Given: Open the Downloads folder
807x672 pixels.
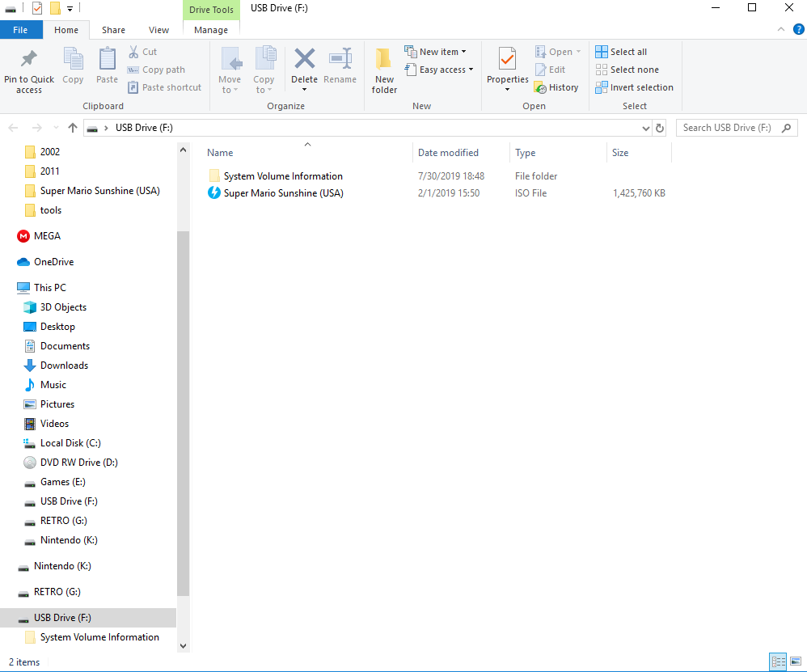Looking at the screenshot, I should click(x=56, y=366).
